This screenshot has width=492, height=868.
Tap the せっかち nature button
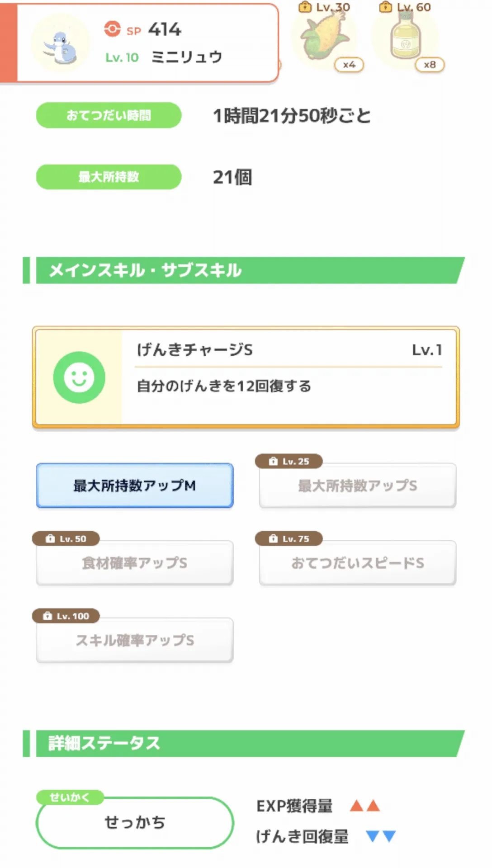(x=135, y=823)
